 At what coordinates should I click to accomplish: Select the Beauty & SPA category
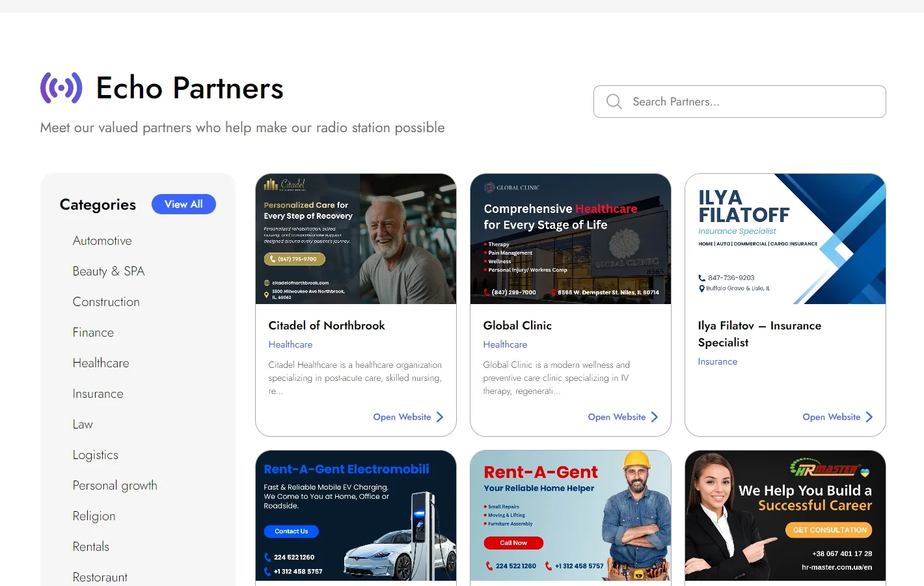(109, 272)
